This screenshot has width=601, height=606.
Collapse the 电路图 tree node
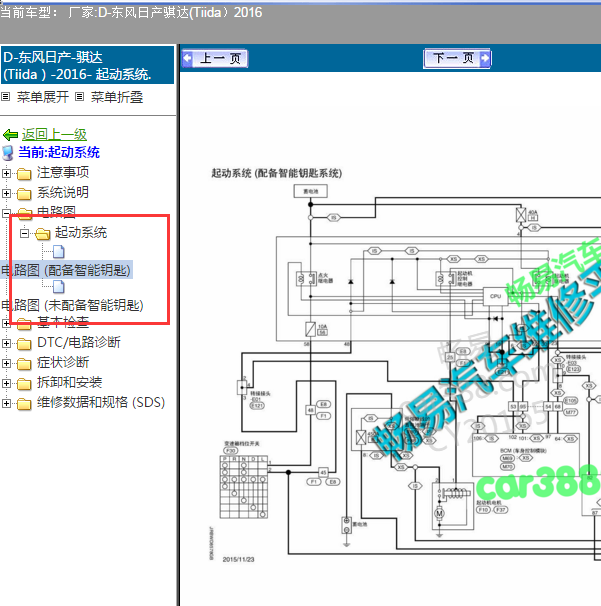tap(6, 213)
